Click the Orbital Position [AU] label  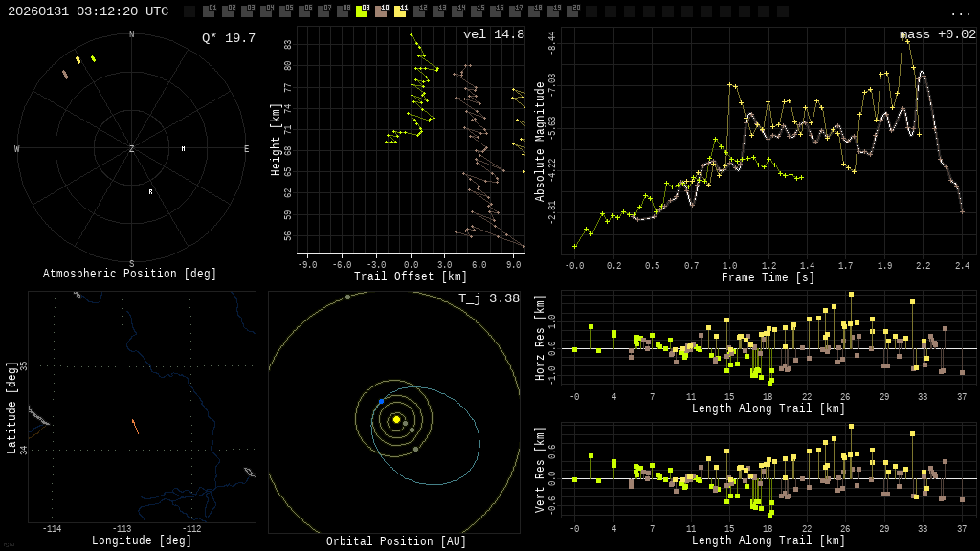click(396, 541)
